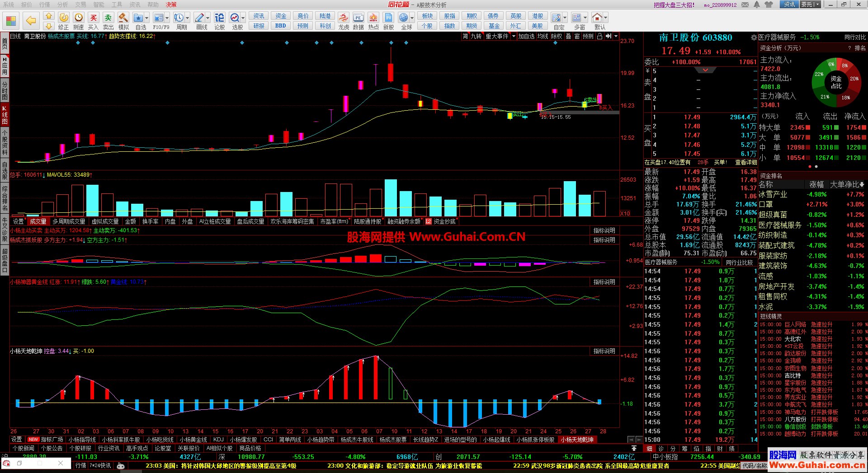Open the 决策 menu
868x473 pixels.
coord(171,5)
